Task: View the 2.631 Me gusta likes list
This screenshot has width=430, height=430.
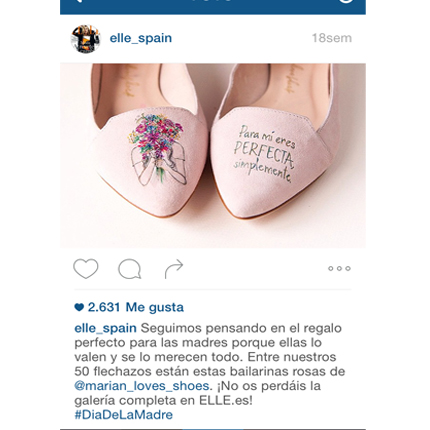Action: point(136,307)
